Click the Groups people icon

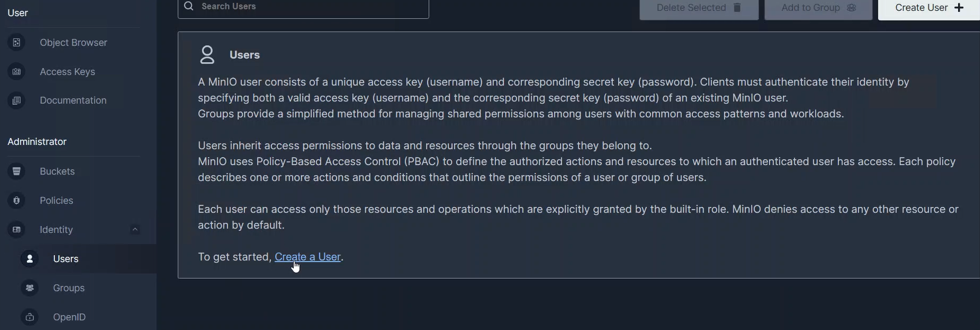30,288
